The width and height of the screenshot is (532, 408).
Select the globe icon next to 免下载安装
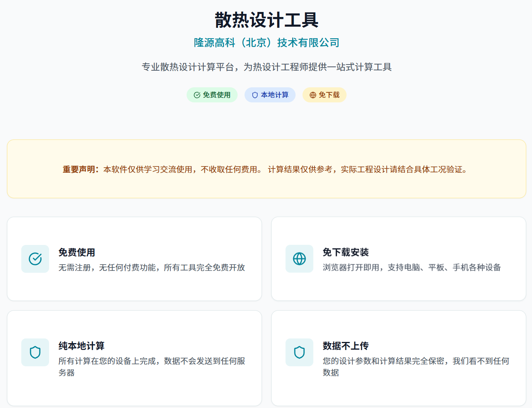click(x=299, y=258)
